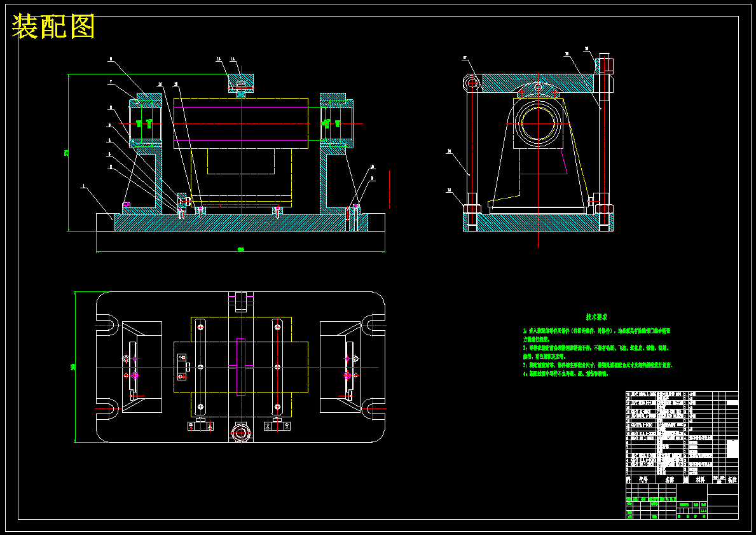Select the height dimension left of plan view
The height and width of the screenshot is (535, 756).
pyautogui.click(x=73, y=367)
